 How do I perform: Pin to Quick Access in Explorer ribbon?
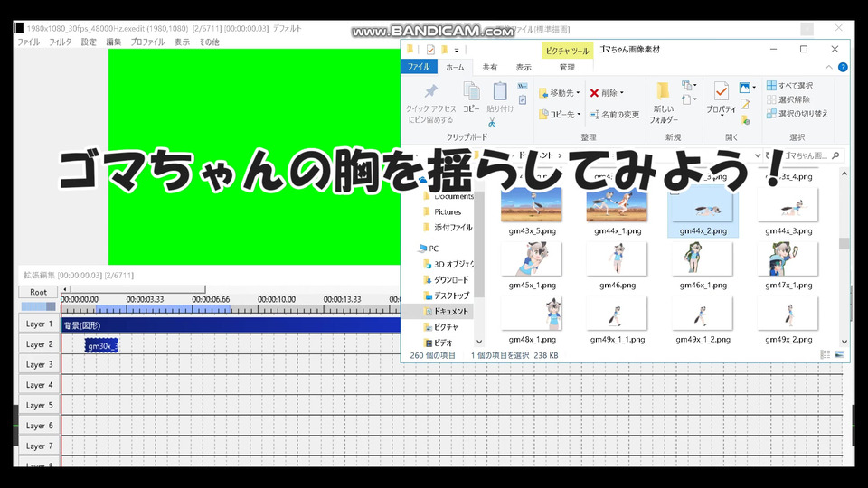click(x=430, y=103)
